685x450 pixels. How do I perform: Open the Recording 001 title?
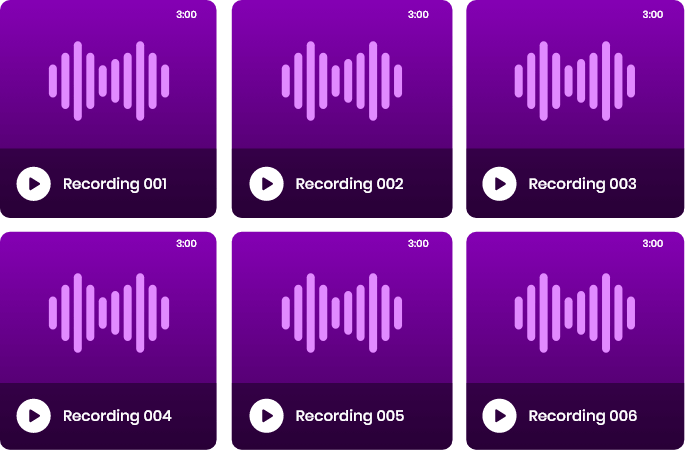(x=115, y=184)
